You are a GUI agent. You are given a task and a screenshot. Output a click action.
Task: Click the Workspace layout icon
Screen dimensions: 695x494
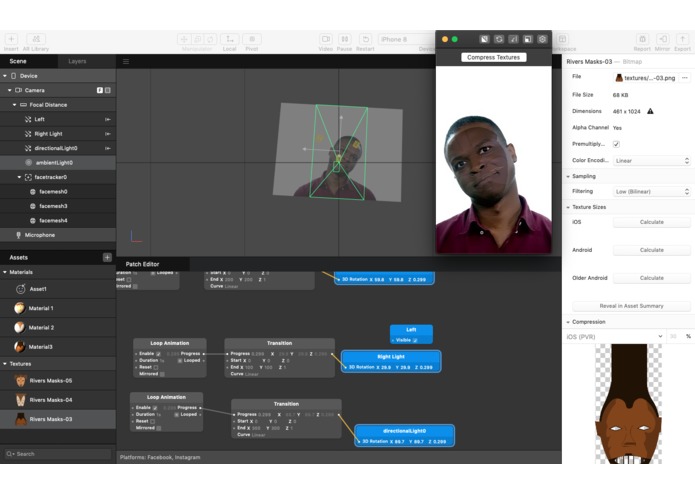coord(562,39)
